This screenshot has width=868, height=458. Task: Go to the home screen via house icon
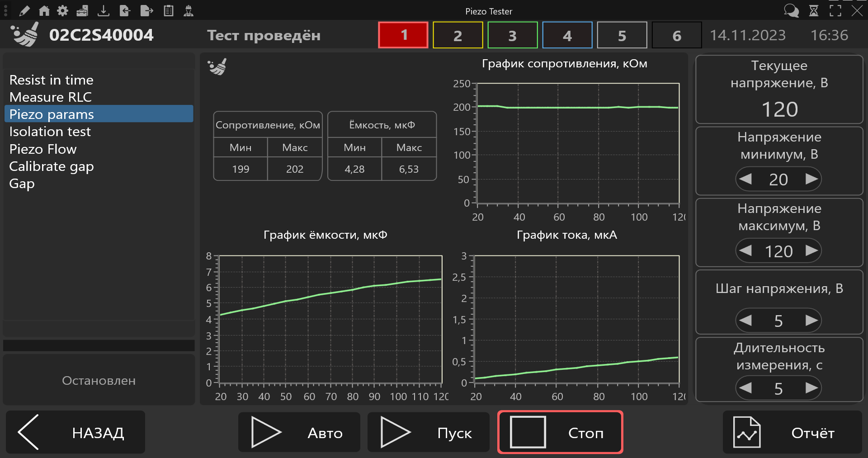point(44,11)
